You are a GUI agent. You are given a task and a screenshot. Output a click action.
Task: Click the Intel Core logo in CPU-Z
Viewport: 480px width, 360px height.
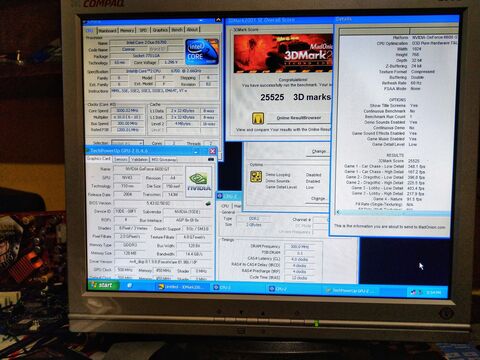[x=202, y=52]
